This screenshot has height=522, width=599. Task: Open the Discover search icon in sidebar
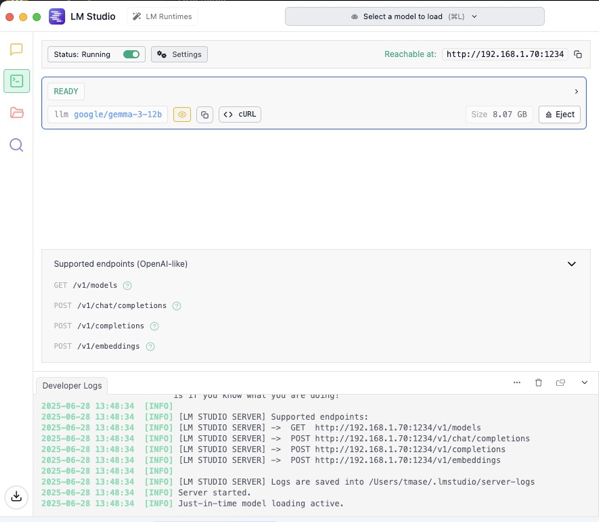tap(16, 145)
